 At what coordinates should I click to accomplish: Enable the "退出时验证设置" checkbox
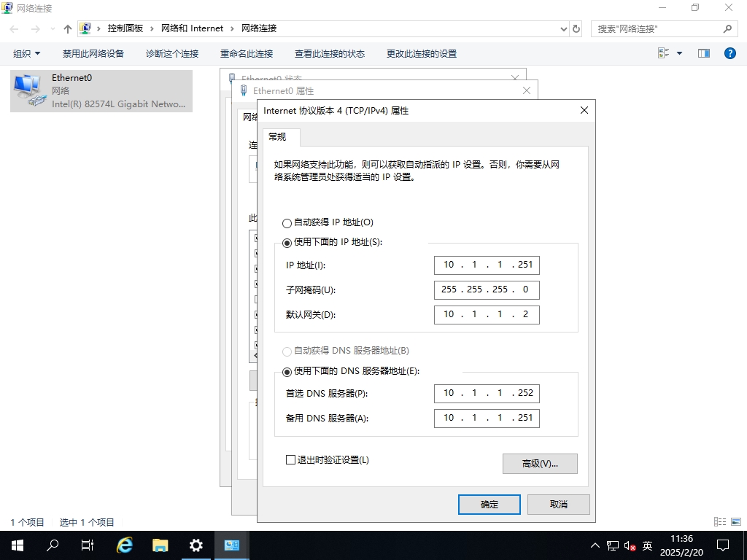click(x=291, y=460)
